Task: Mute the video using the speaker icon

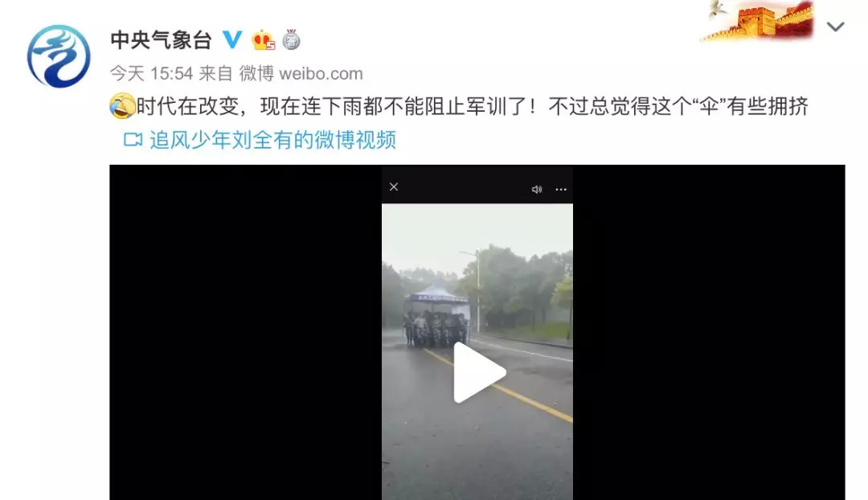Action: coord(536,190)
